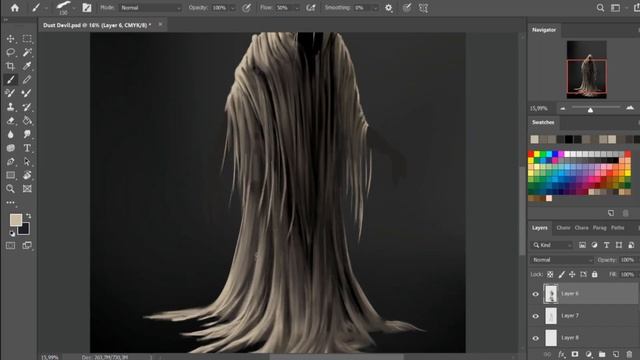The width and height of the screenshot is (640, 360).
Task: Open the Search icon at top right
Action: click(600, 8)
